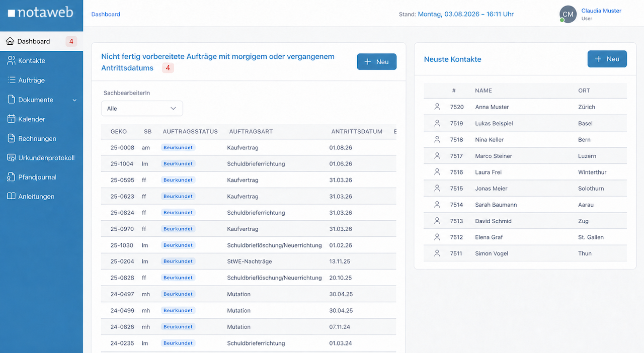Click the Dashboard home icon in sidebar
The width and height of the screenshot is (644, 353).
(10, 41)
